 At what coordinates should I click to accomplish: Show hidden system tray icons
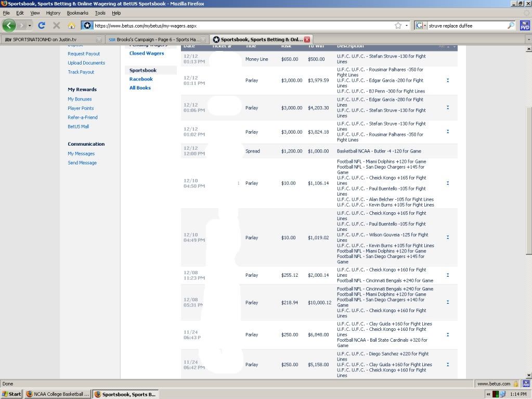(488, 394)
